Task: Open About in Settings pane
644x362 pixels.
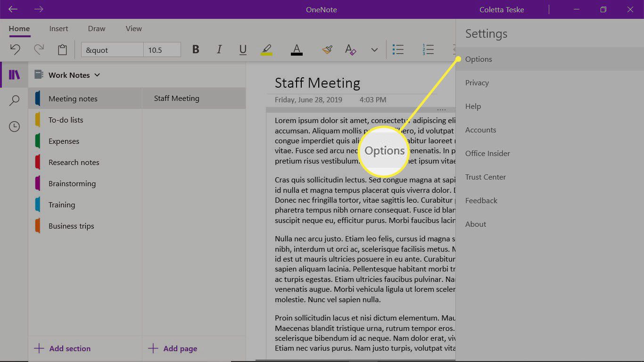Action: (x=550, y=224)
